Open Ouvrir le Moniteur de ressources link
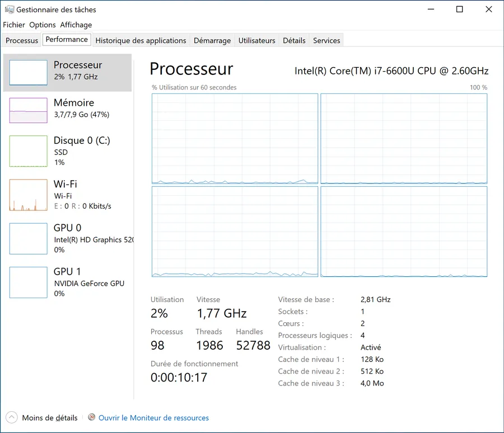Viewport: 504px width, 433px height. click(x=153, y=418)
